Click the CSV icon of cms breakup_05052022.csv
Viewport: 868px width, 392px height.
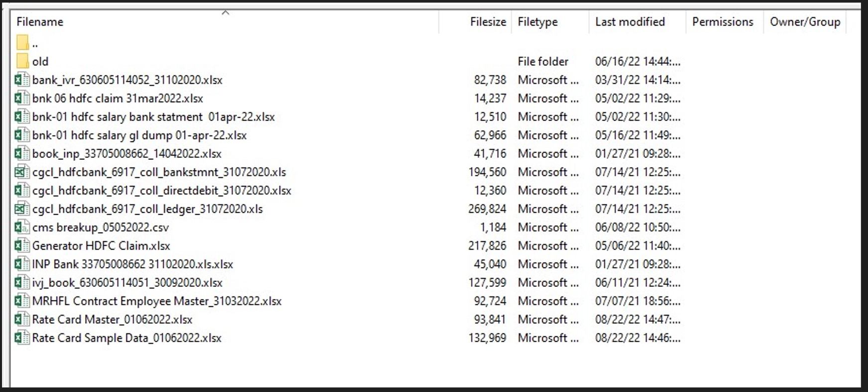click(22, 227)
